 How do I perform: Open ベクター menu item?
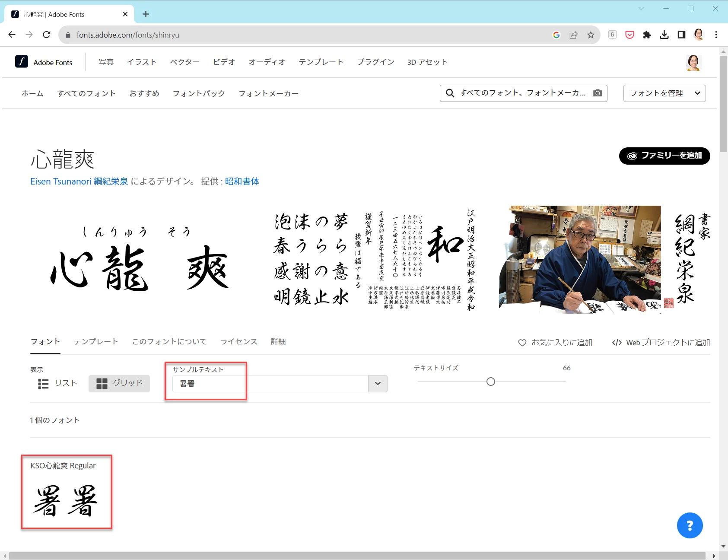click(x=185, y=62)
